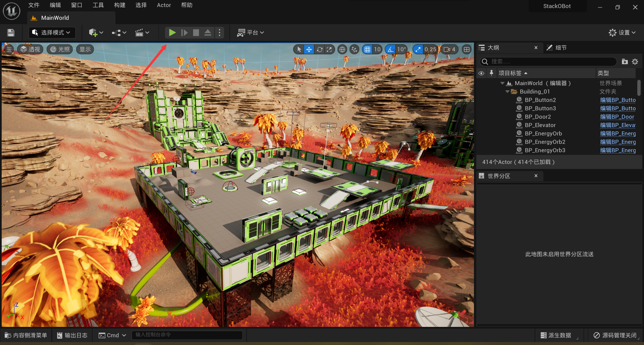Open the cinematics clapperboard dropdown
The width and height of the screenshot is (644, 345).
click(x=142, y=33)
